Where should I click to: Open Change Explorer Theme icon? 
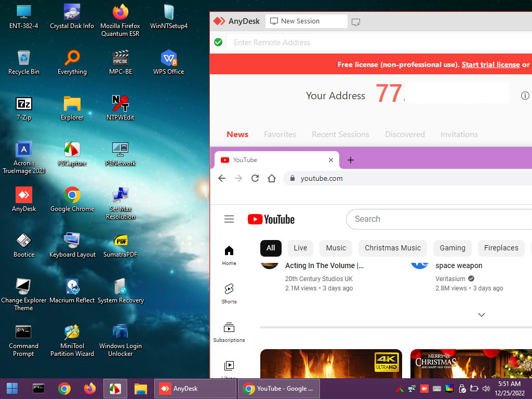[x=24, y=295]
